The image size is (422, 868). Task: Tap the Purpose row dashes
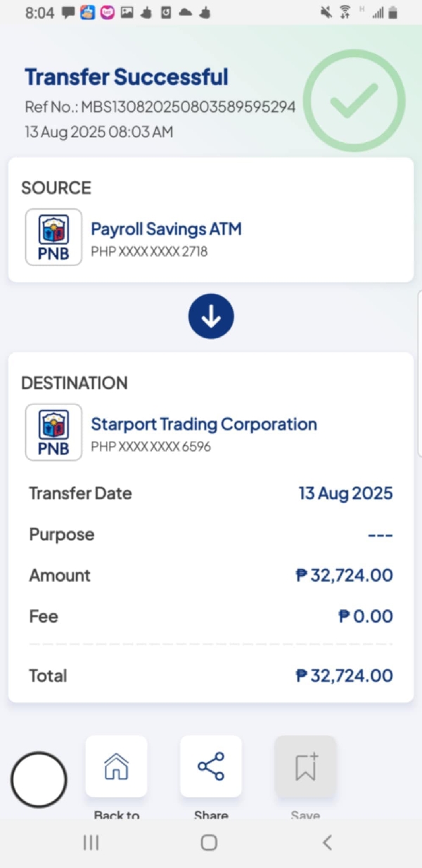380,535
